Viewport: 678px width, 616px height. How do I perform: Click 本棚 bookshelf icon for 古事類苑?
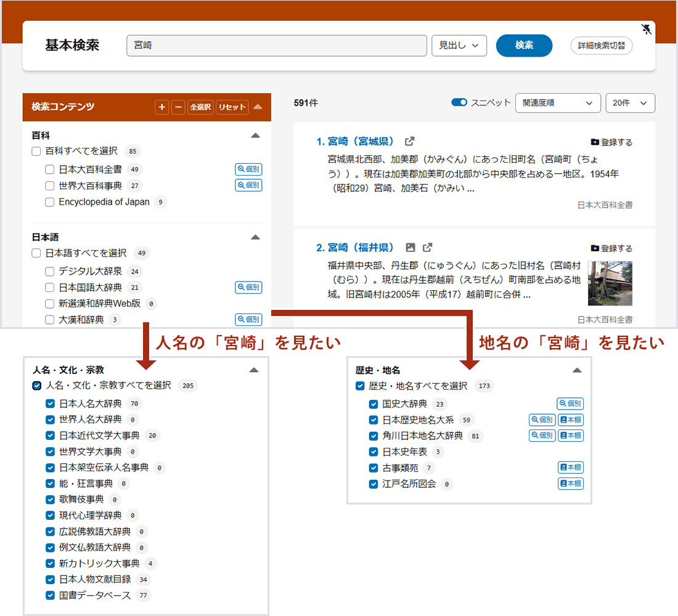click(x=571, y=468)
